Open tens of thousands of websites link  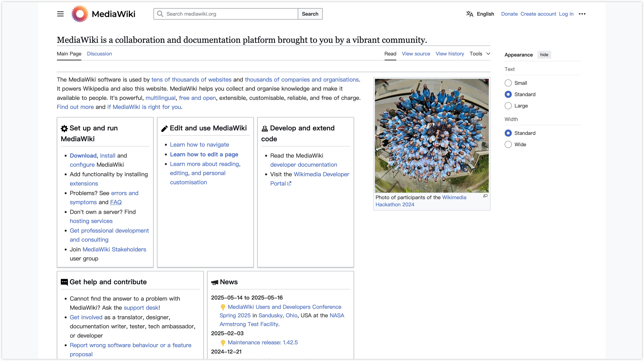pos(191,79)
